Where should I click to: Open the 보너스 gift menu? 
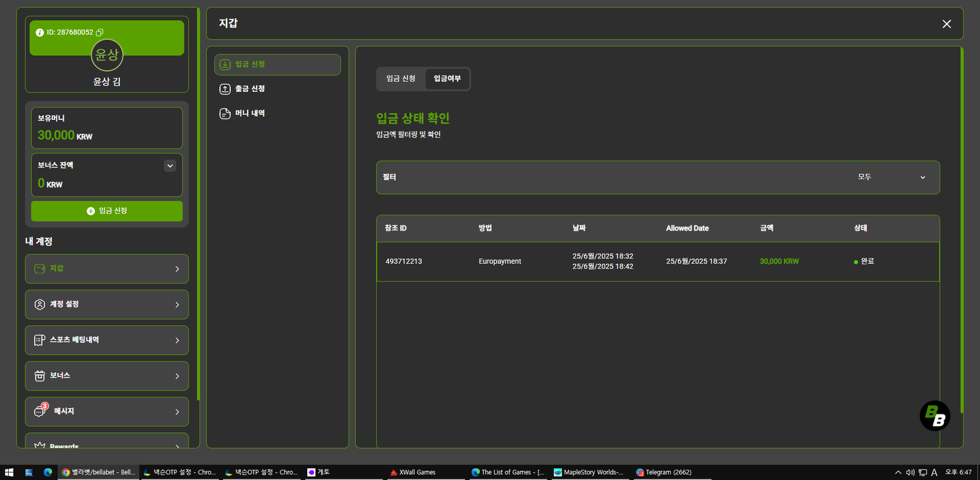pos(107,376)
